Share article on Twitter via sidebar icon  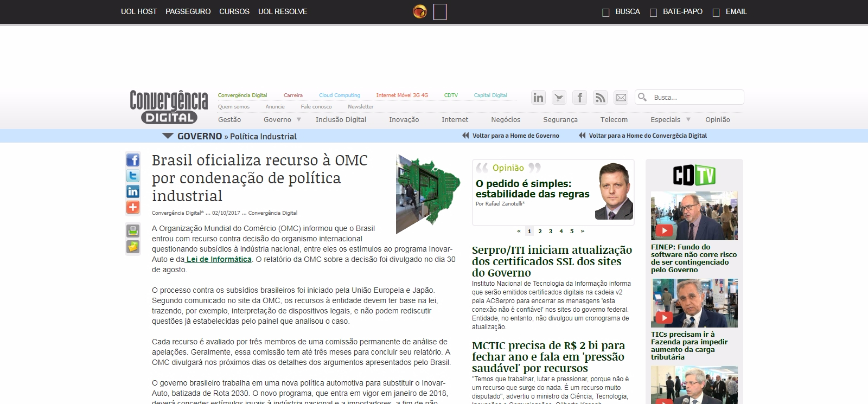click(x=133, y=176)
